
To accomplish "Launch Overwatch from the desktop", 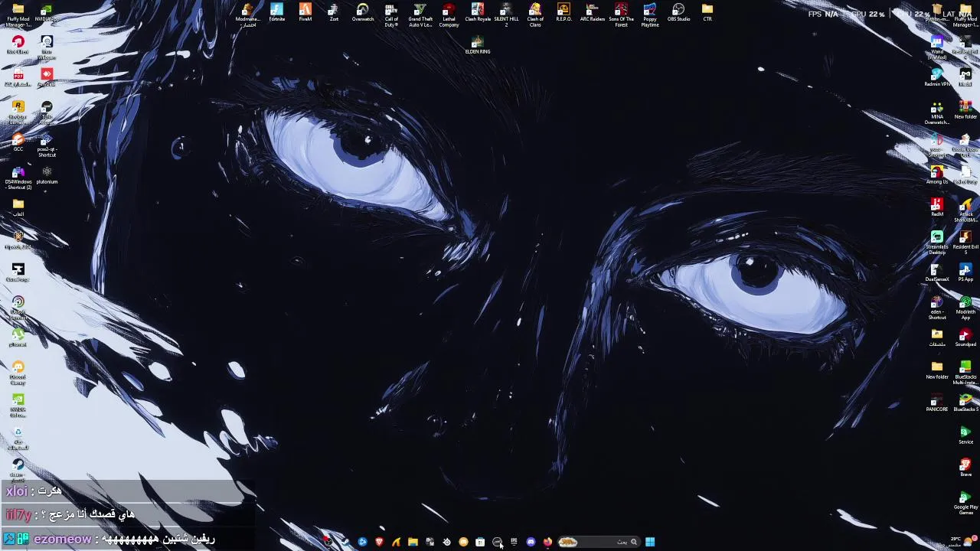I will [x=363, y=14].
